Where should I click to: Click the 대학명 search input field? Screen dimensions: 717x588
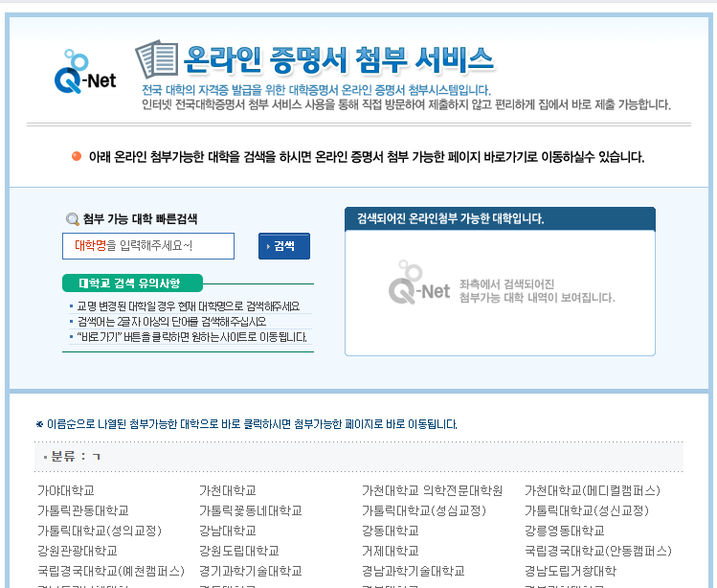click(x=148, y=246)
